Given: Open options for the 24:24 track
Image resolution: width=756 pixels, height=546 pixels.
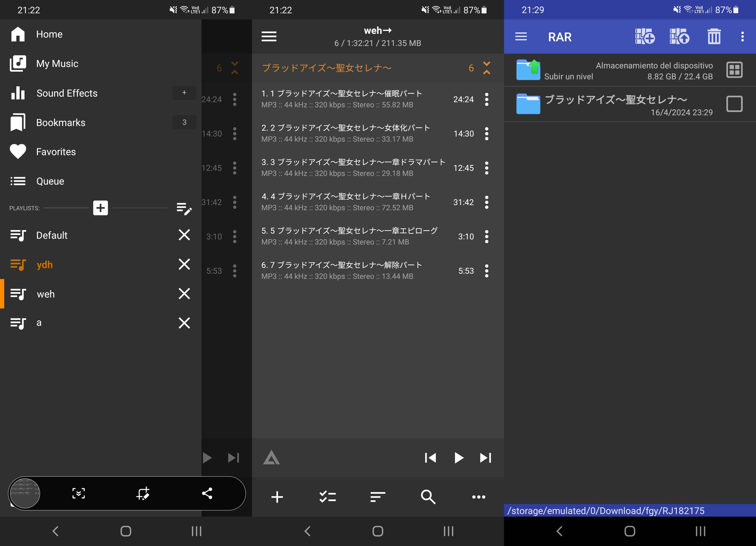Looking at the screenshot, I should click(487, 99).
